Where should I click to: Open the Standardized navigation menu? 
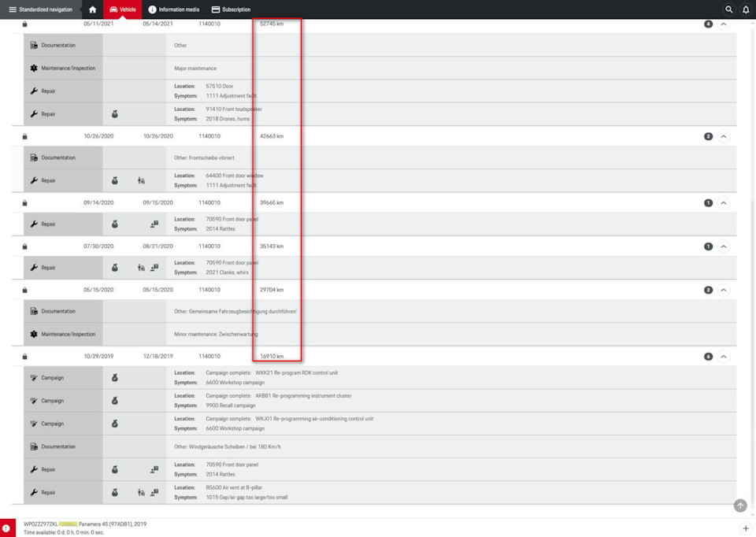(x=40, y=9)
